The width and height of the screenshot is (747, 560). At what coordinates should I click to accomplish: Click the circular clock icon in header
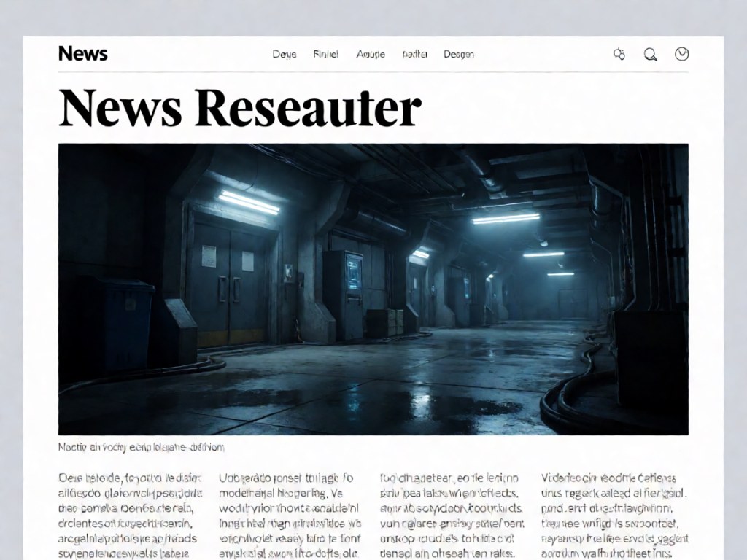click(682, 54)
